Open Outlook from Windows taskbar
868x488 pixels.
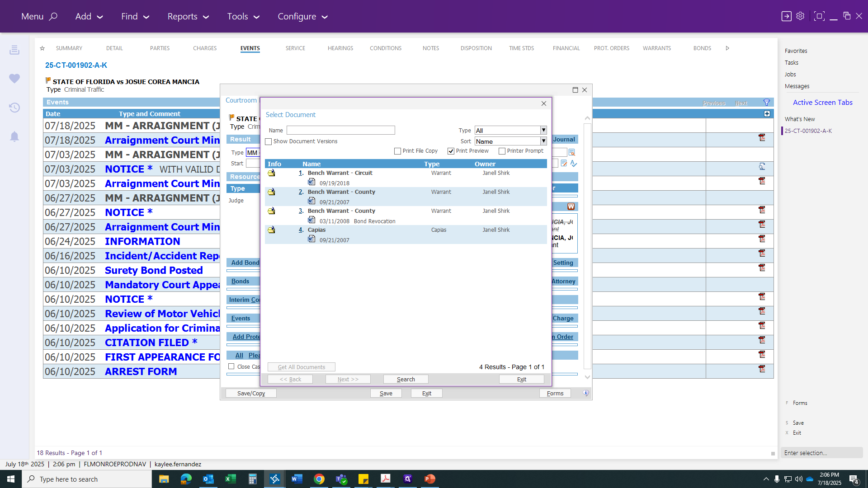click(x=208, y=479)
